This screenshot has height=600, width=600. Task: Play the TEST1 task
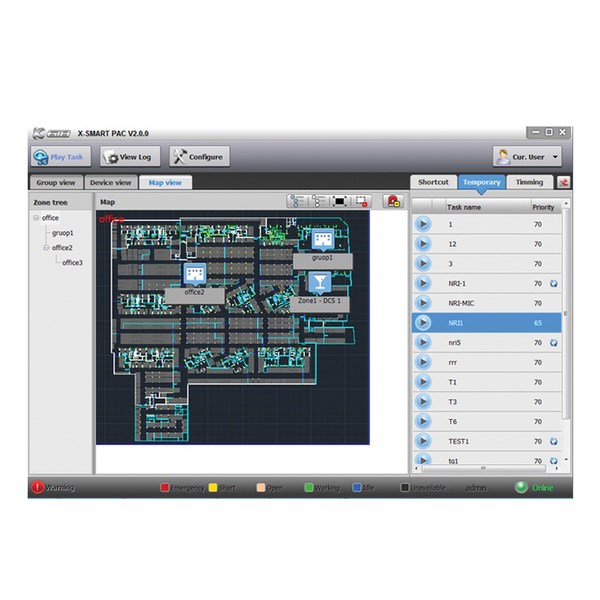423,441
